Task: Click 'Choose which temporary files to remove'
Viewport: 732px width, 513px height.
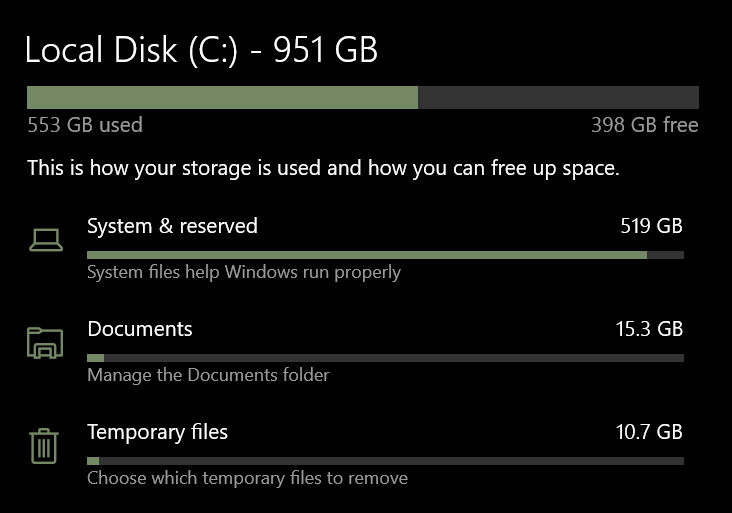Action: [247, 478]
